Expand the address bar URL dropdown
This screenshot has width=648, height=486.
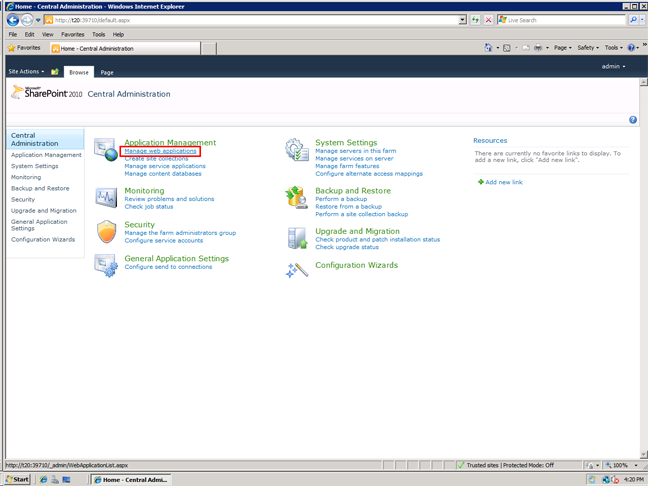point(463,20)
